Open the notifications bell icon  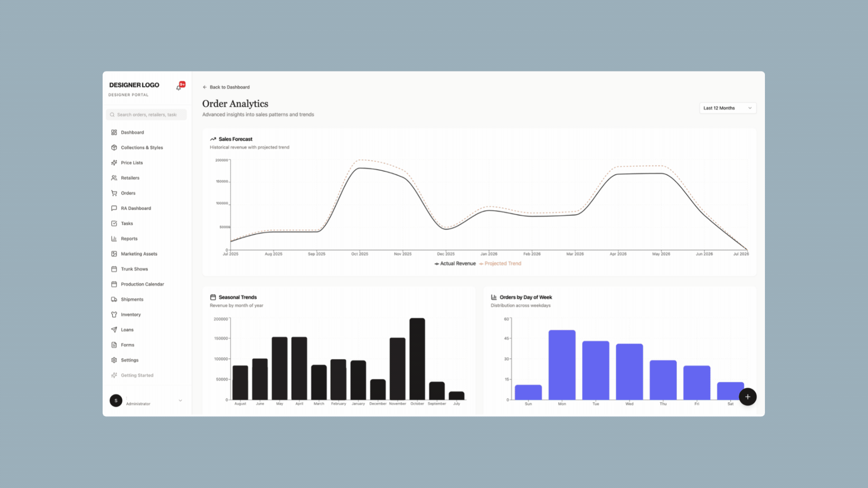point(179,88)
